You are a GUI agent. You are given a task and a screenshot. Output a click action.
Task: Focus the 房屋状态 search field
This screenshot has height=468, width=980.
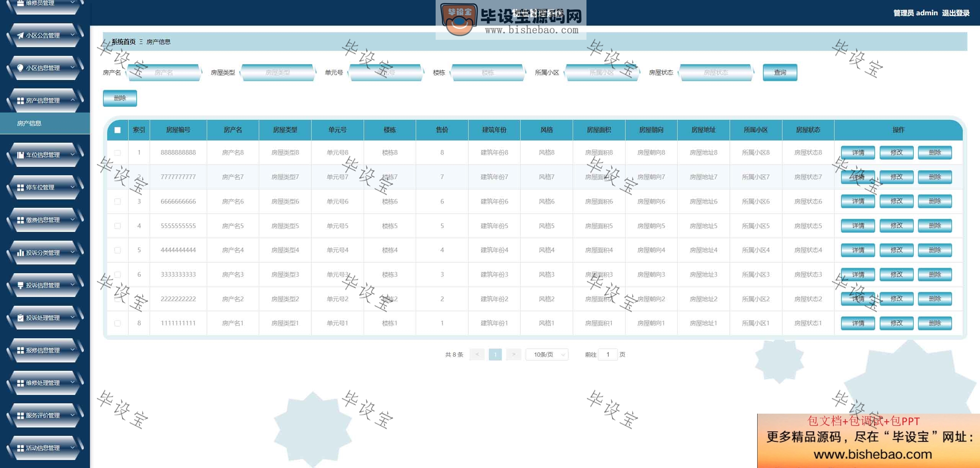click(716, 72)
